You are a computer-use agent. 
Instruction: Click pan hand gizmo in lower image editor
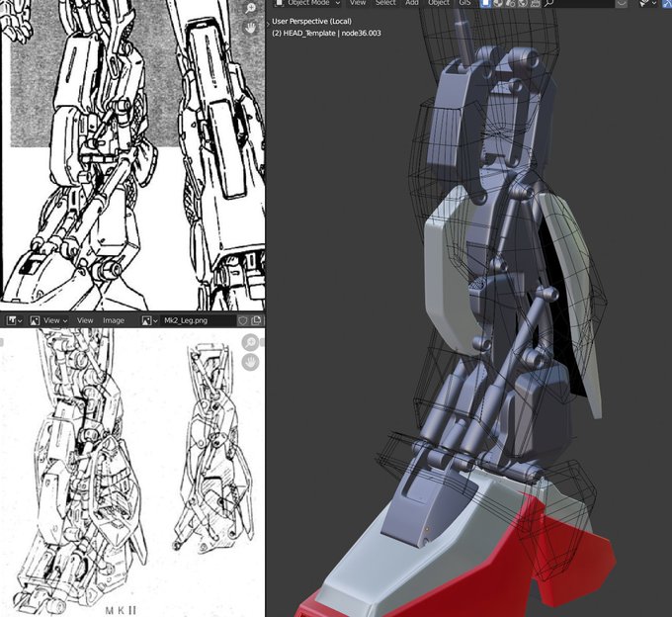tap(250, 362)
